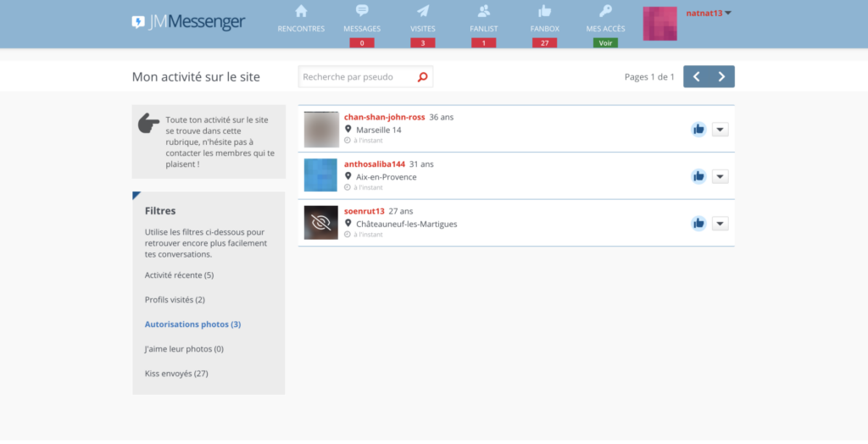
Task: Focus the Recherche par pseudo field
Action: point(365,77)
